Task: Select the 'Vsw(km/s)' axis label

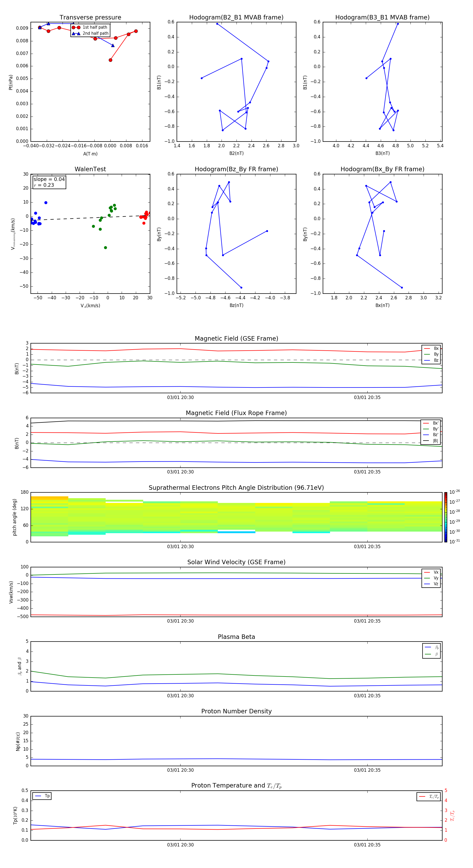Action: point(11,592)
